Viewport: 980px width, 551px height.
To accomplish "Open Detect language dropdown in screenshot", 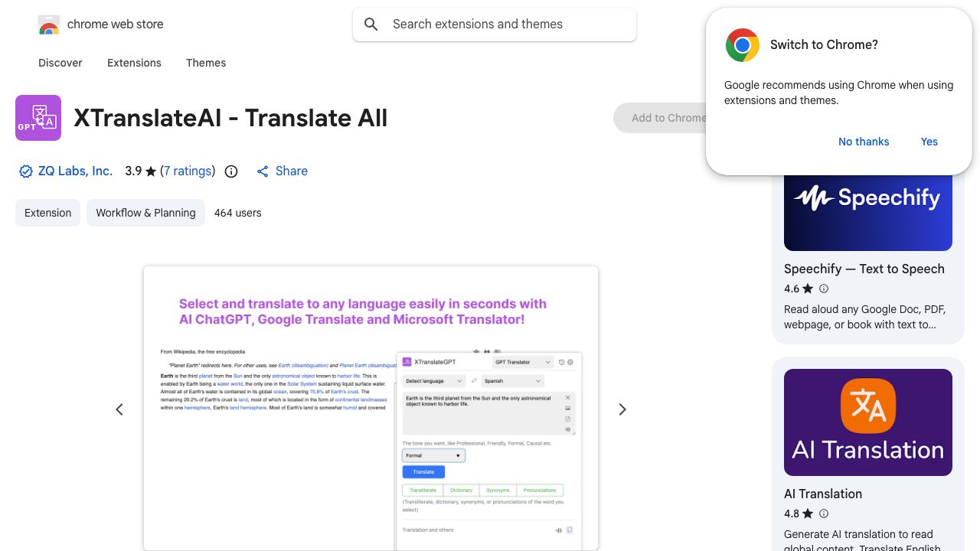I will pos(434,381).
